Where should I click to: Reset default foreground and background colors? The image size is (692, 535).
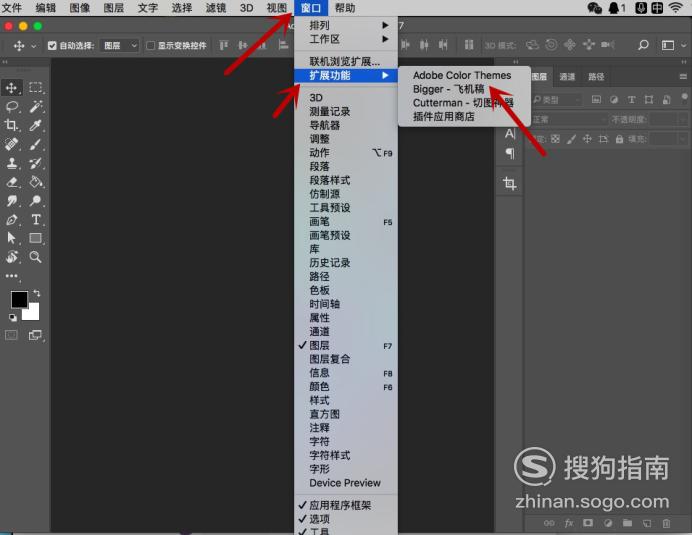(x=13, y=317)
